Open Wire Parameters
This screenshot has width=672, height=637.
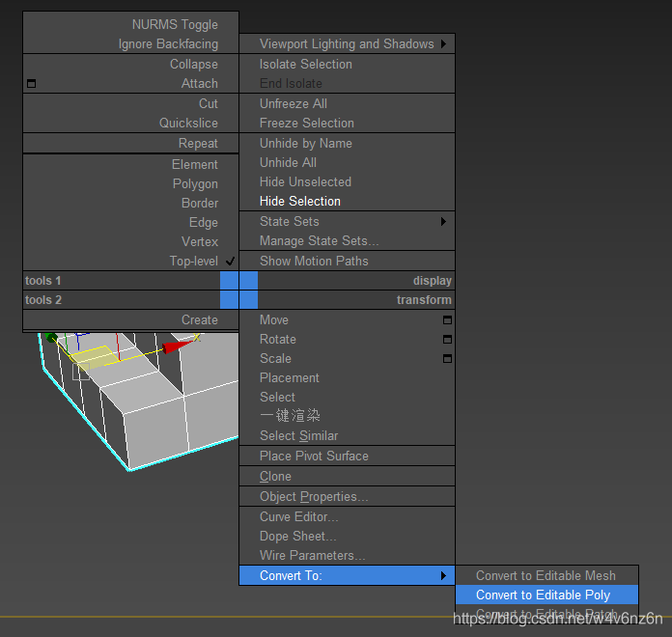click(x=313, y=555)
